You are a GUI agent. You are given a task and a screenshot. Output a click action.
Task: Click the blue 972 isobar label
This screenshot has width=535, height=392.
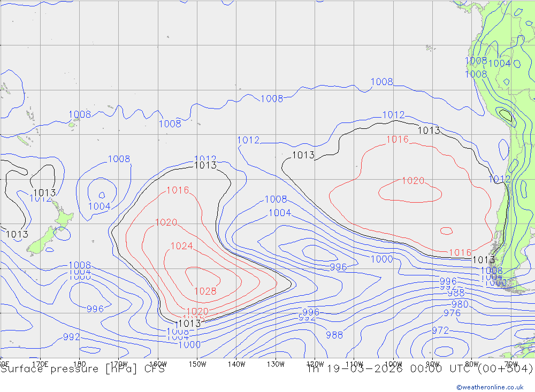pyautogui.click(x=440, y=330)
